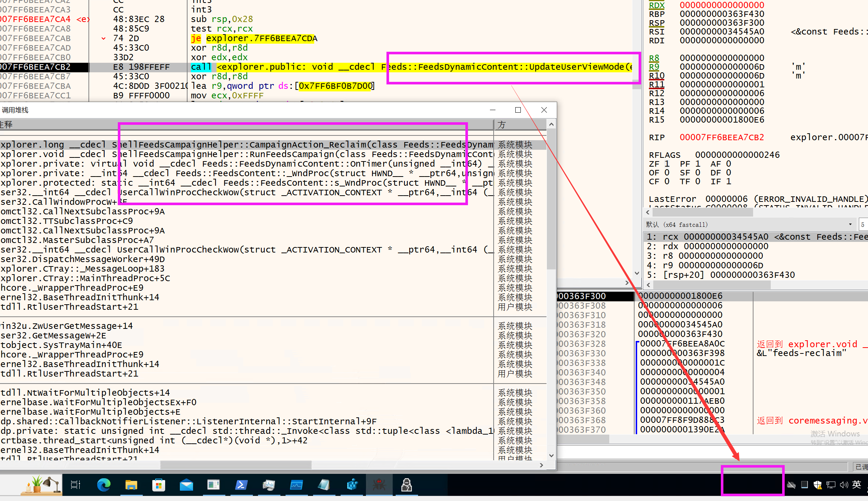Click the ZF flag value
The image size is (868, 501).
[667, 164]
